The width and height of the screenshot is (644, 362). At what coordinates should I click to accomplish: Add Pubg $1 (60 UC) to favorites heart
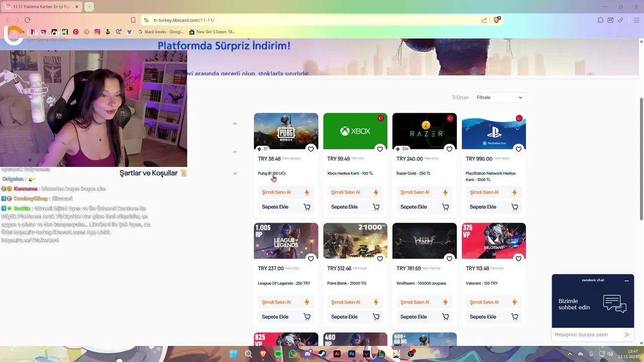click(311, 149)
